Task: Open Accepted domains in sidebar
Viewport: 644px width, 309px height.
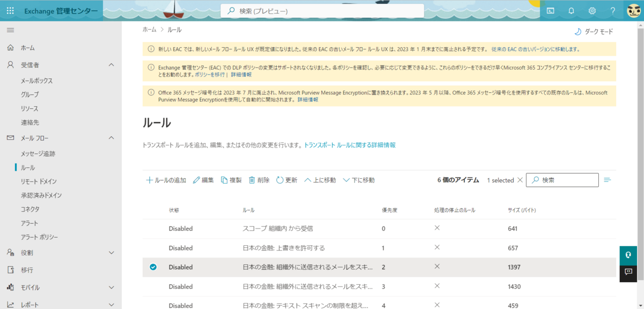Action: (x=41, y=195)
